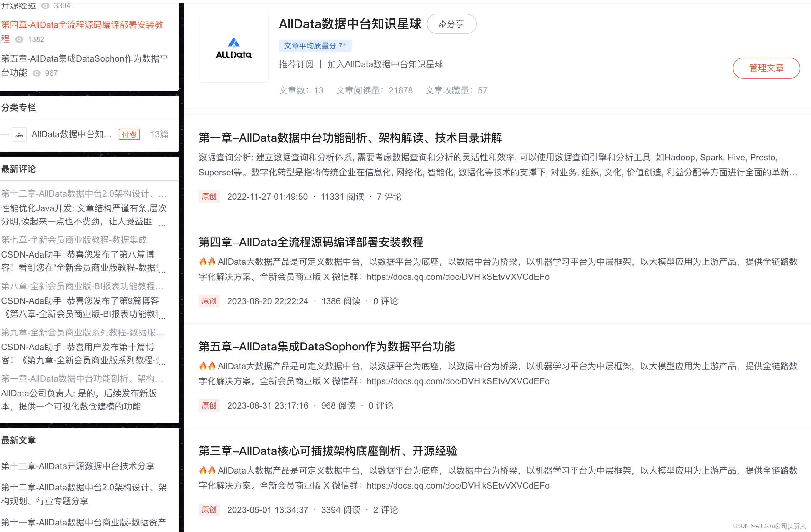Click 7 评论 on 第一章 article

pyautogui.click(x=389, y=197)
